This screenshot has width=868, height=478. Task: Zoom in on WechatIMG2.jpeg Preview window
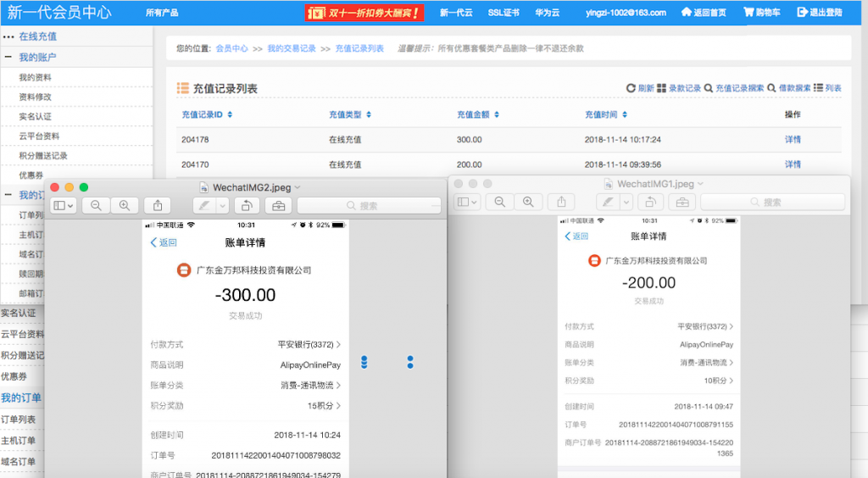click(x=125, y=205)
